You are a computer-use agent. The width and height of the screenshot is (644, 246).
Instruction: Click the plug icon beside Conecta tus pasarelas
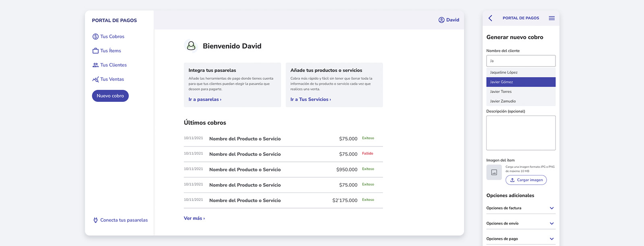coord(95,220)
